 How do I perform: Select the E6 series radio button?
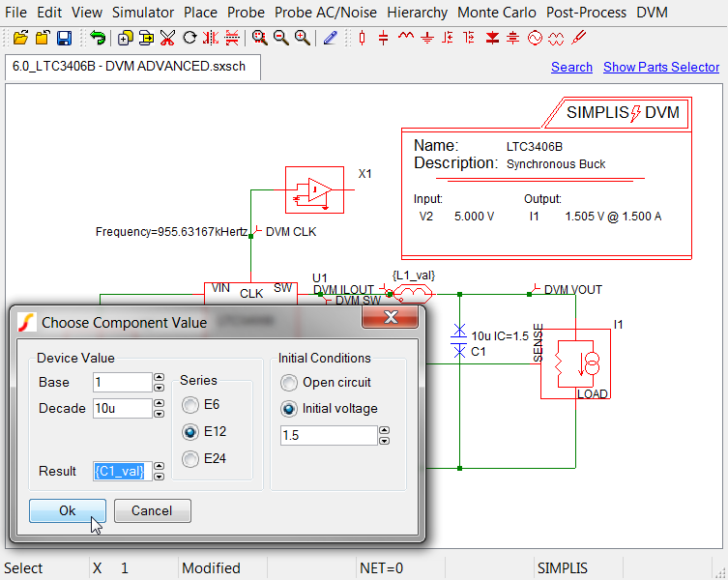tap(191, 405)
